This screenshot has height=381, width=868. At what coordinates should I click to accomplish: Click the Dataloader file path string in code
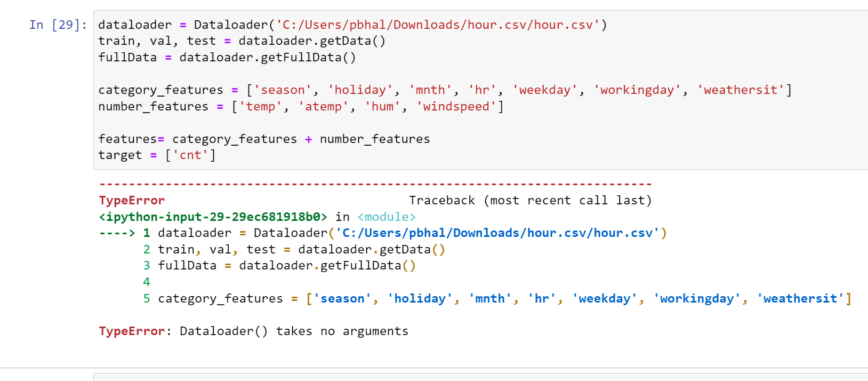tap(438, 25)
